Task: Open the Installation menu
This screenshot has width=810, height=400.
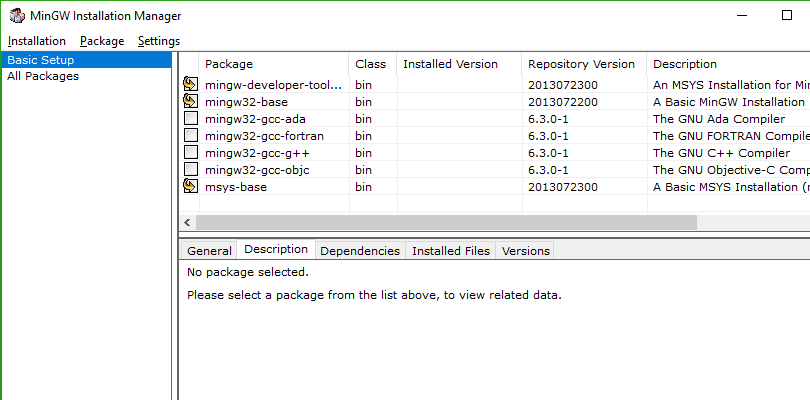Action: coord(37,41)
